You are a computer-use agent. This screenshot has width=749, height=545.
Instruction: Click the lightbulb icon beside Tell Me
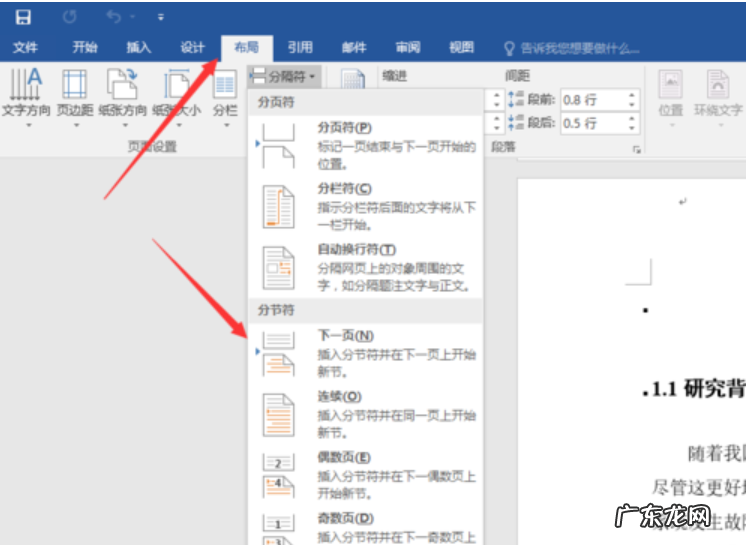[509, 48]
